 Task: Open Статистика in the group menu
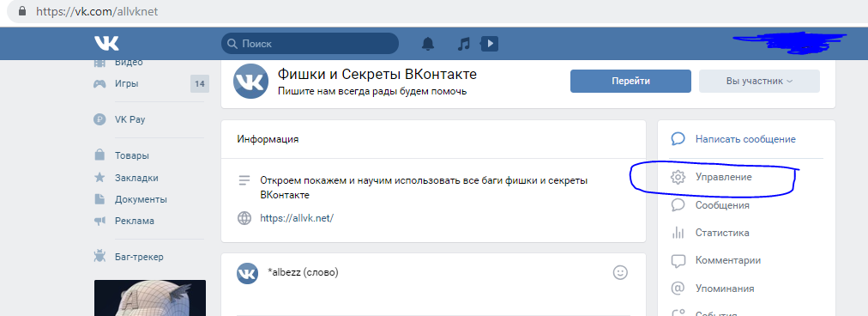[x=722, y=233]
